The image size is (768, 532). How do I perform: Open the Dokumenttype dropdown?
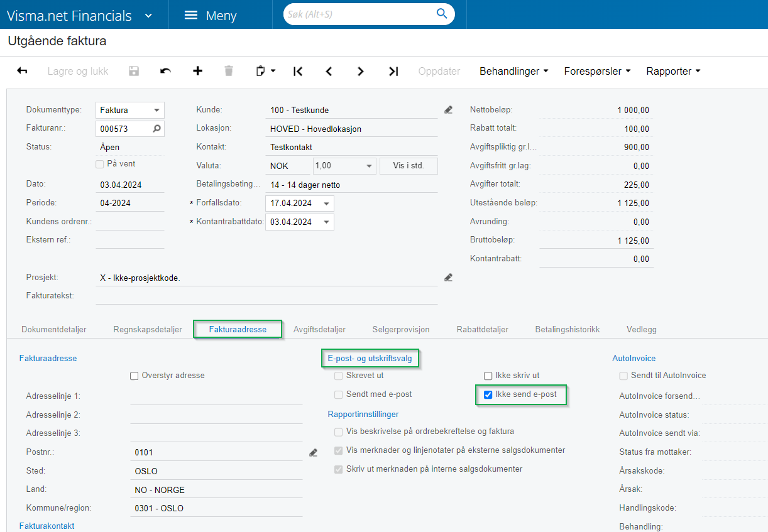point(156,111)
